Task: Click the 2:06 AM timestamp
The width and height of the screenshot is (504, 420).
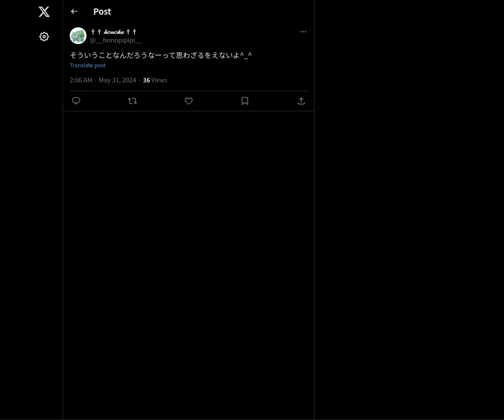Action: pos(81,80)
